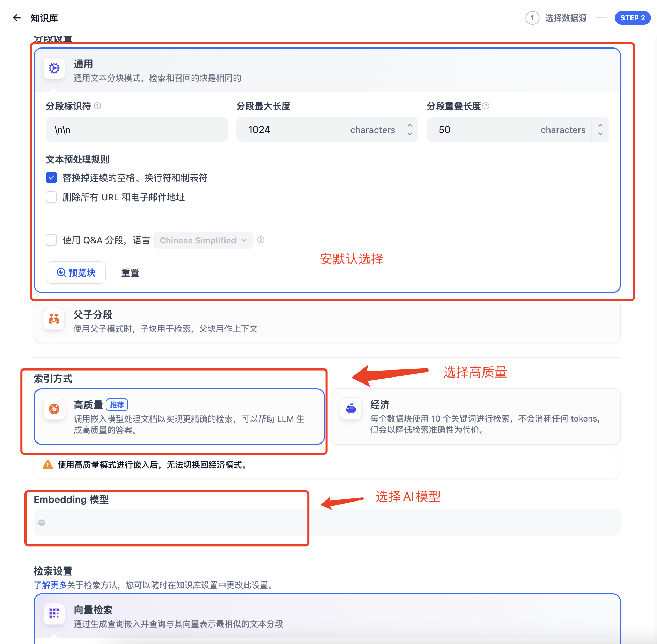Screen dimensions: 657x644
Task: Click the 父子分段 parent-child icon
Action: point(54,319)
